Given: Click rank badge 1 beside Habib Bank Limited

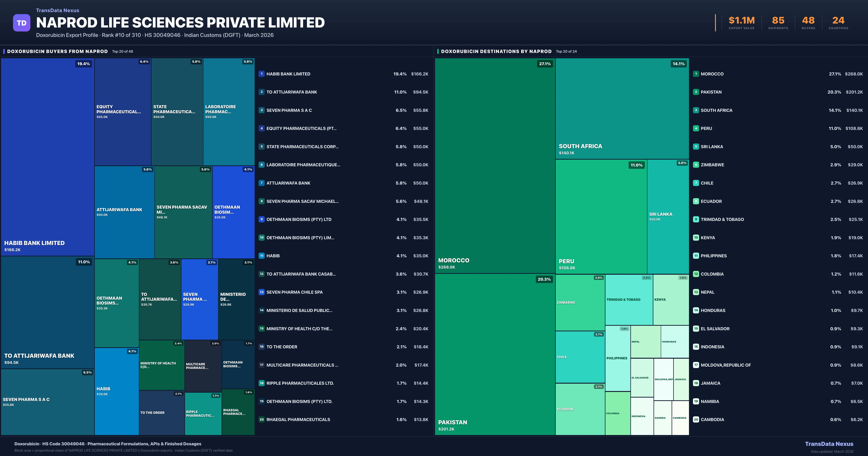Looking at the screenshot, I should (x=261, y=74).
